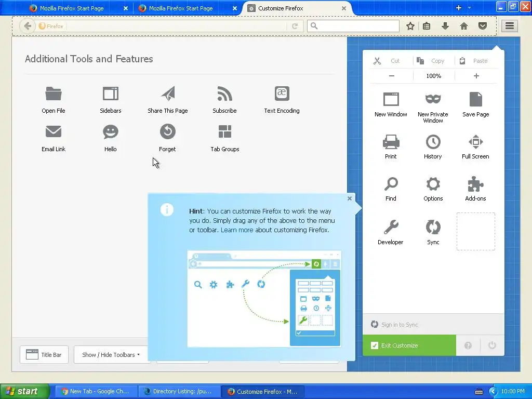The image size is (532, 399).
Task: Toggle the Exit Customize checkbox button
Action: 409,345
